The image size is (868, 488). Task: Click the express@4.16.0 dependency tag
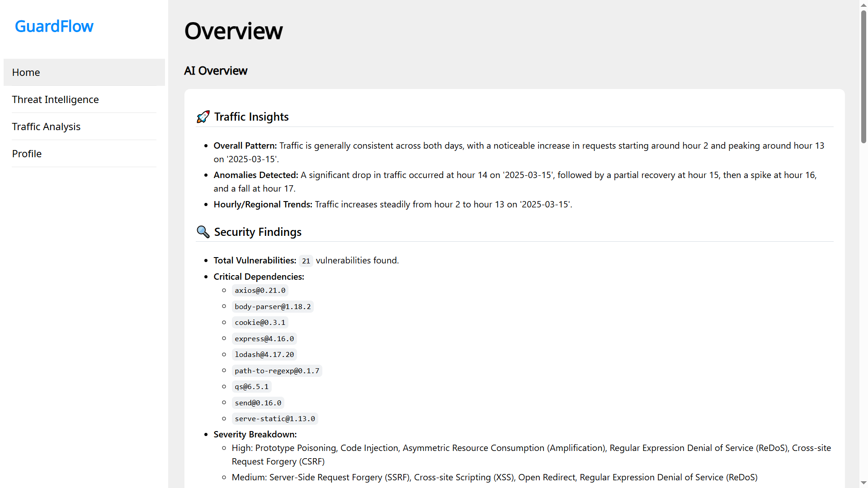click(x=264, y=339)
